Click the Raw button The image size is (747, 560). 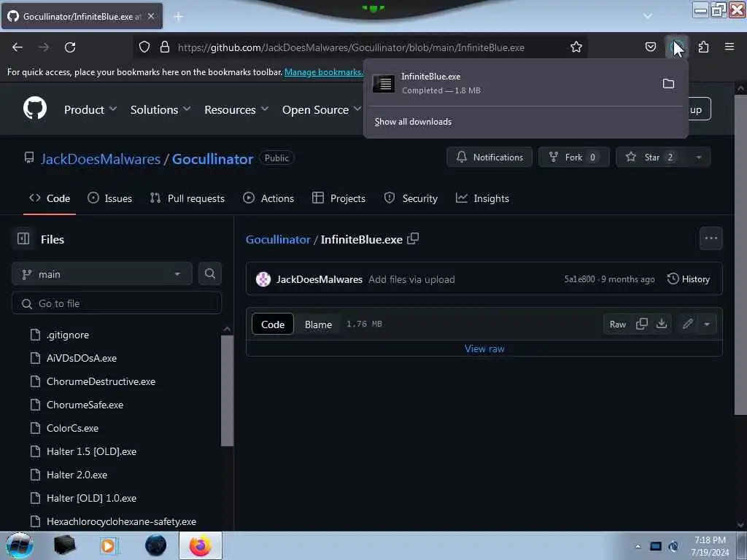(617, 324)
